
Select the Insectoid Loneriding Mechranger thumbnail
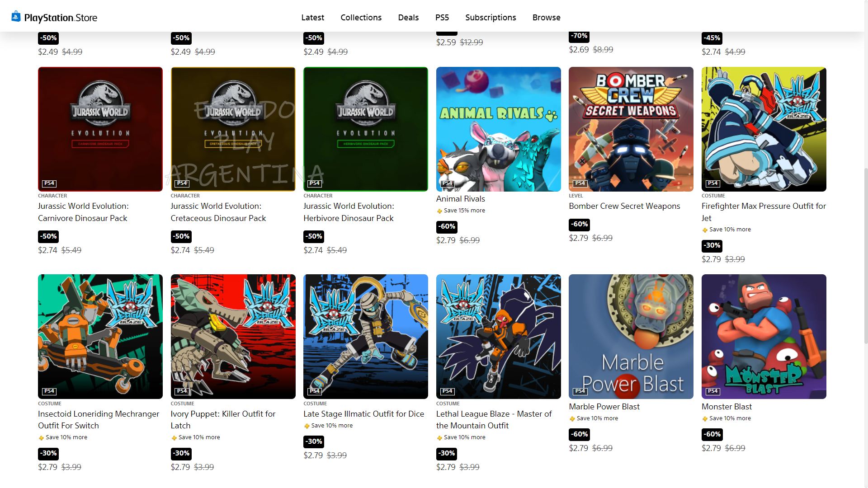pos(100,336)
